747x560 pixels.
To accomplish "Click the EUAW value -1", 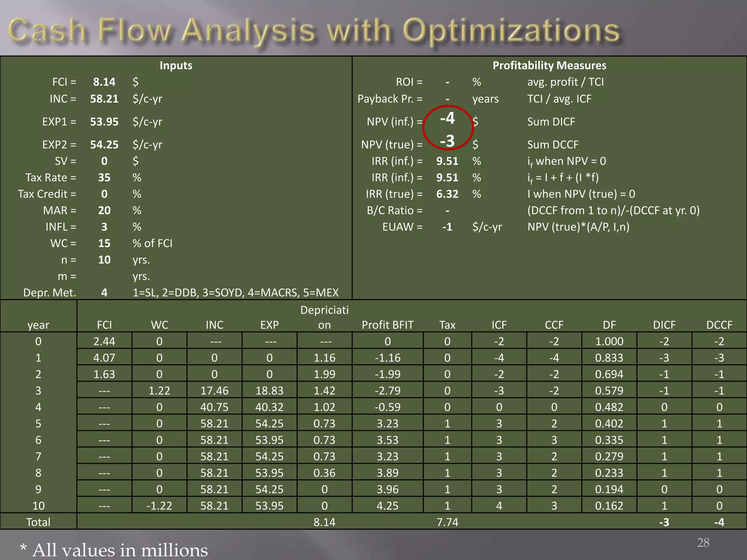I will pos(447,227).
